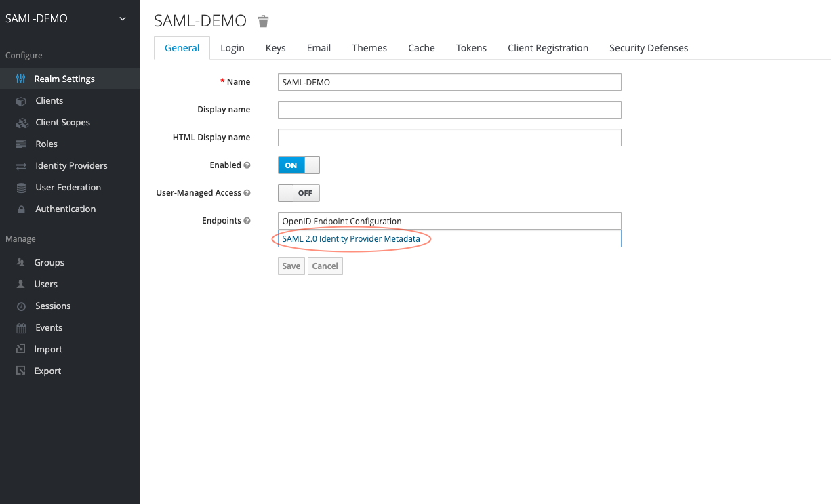
Task: Toggle the Enabled switch off
Action: (x=299, y=165)
